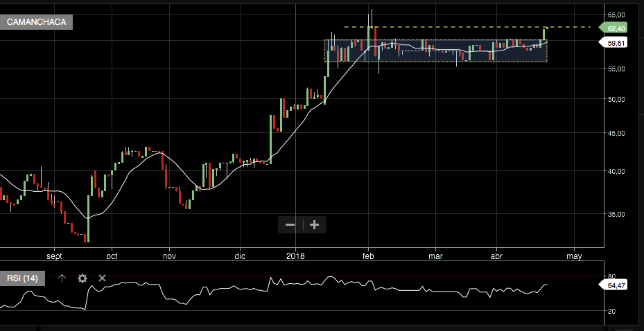Remove the RSI indicator with X icon
The width and height of the screenshot is (644, 331).
coord(102,278)
